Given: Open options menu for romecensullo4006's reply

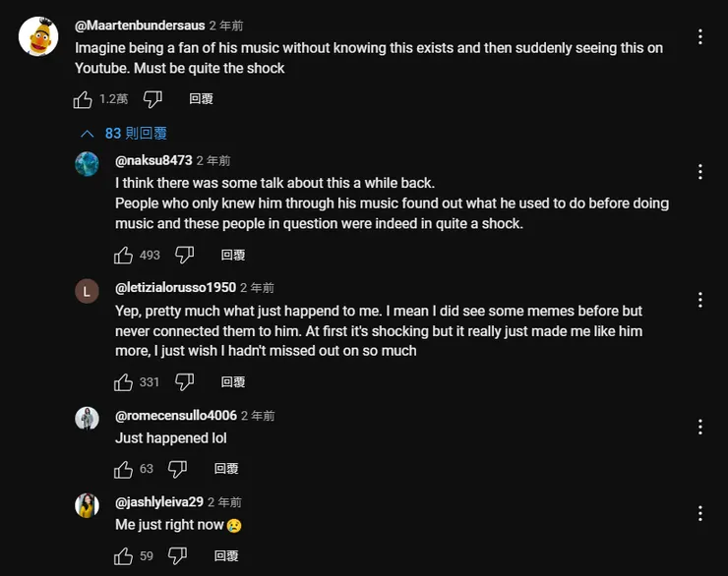Looking at the screenshot, I should click(x=699, y=428).
